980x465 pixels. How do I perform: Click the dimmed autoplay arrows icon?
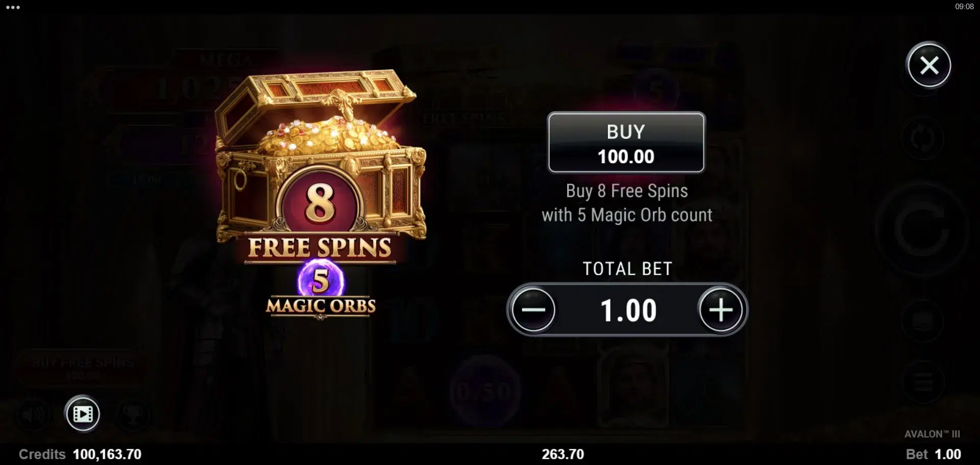(923, 139)
